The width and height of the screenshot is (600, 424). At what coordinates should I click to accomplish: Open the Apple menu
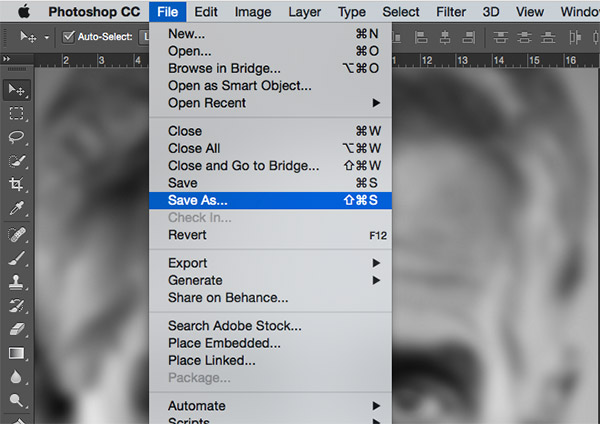[22, 12]
